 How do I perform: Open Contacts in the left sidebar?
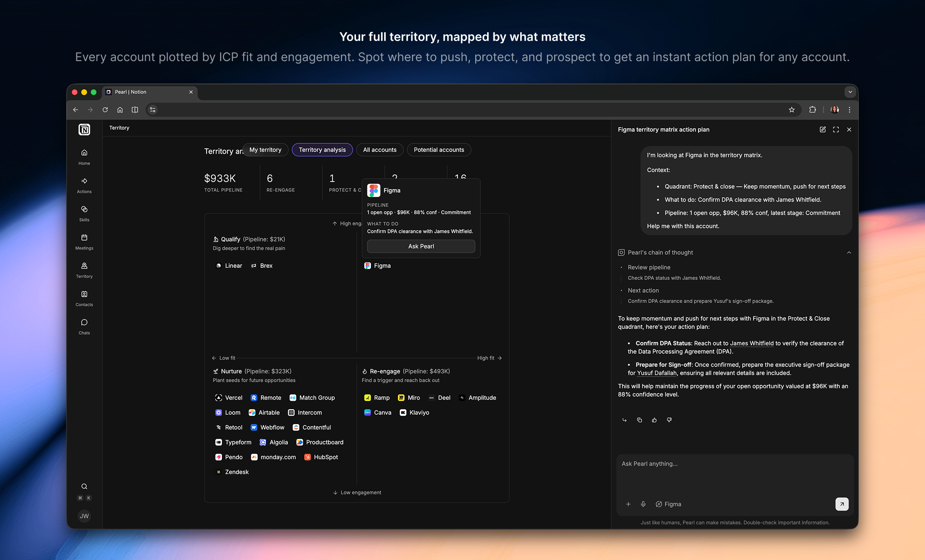tap(84, 298)
